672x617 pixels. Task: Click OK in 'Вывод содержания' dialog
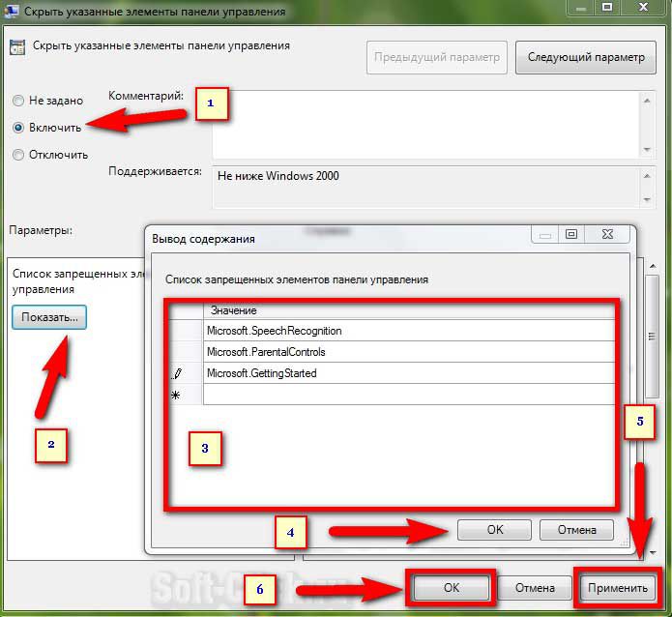tap(494, 530)
